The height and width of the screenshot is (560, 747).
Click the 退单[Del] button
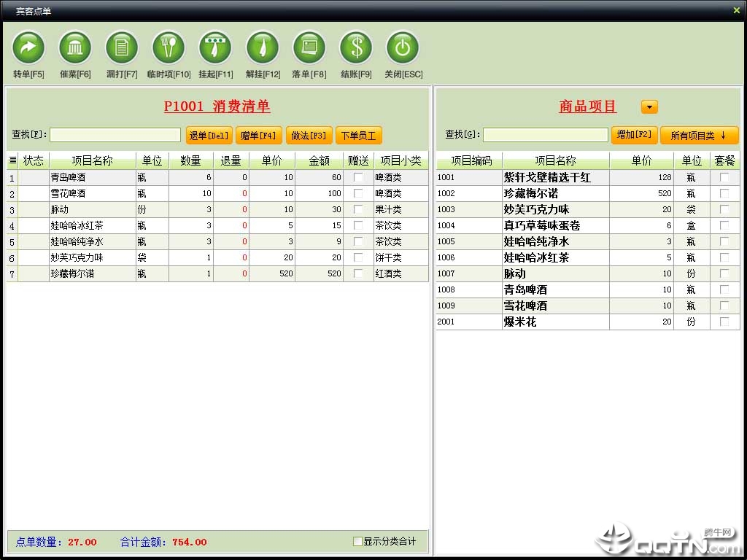pyautogui.click(x=209, y=135)
